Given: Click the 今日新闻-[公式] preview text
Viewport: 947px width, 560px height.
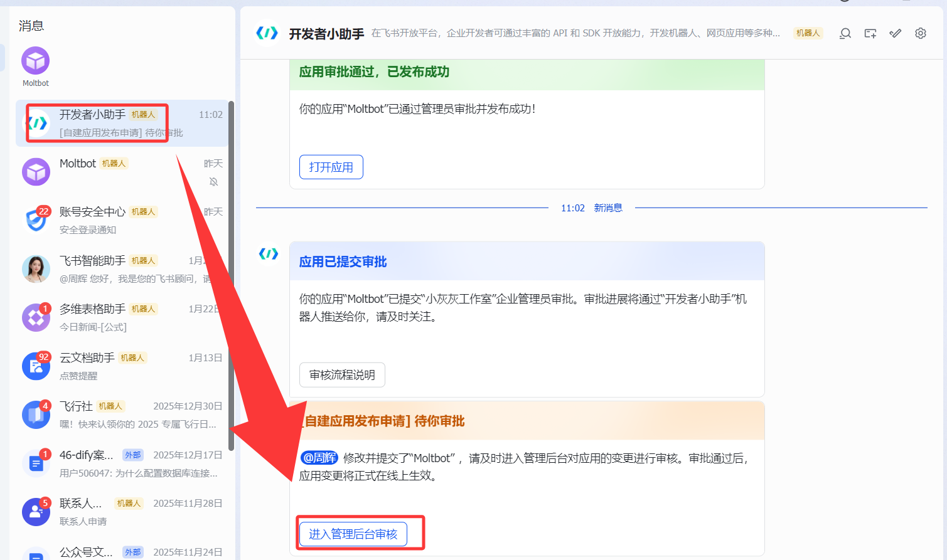Looking at the screenshot, I should [x=93, y=327].
